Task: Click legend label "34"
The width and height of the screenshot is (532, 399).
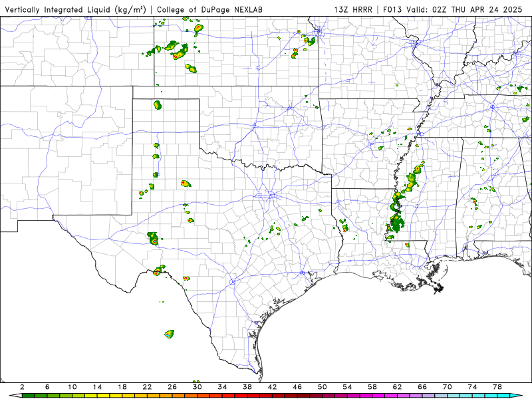Action: point(222,387)
